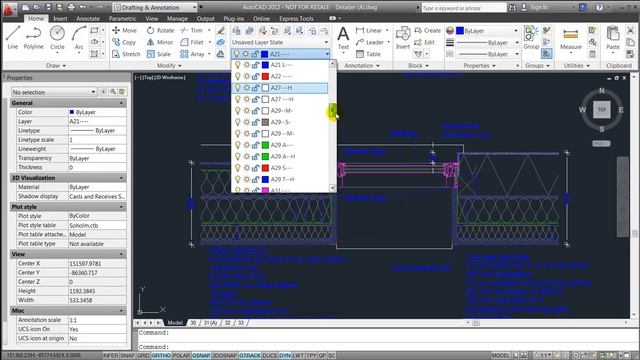The image size is (640, 360).
Task: Activate the Move command
Action: coord(124,30)
